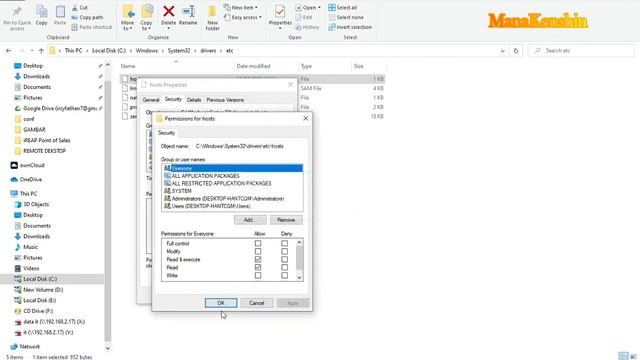Image resolution: width=640 pixels, height=360 pixels.
Task: Click the Properties ribbon icon
Action: pos(280,16)
